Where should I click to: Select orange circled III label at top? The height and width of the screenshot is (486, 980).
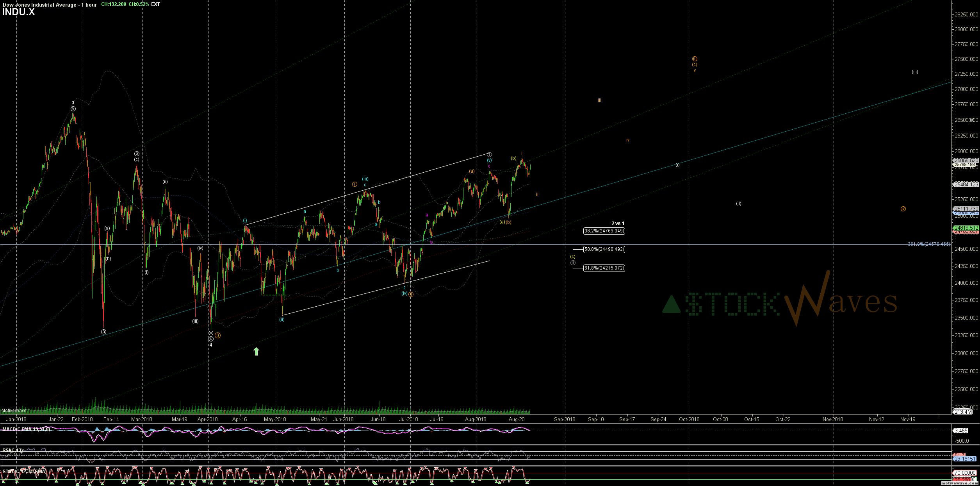[x=695, y=59]
